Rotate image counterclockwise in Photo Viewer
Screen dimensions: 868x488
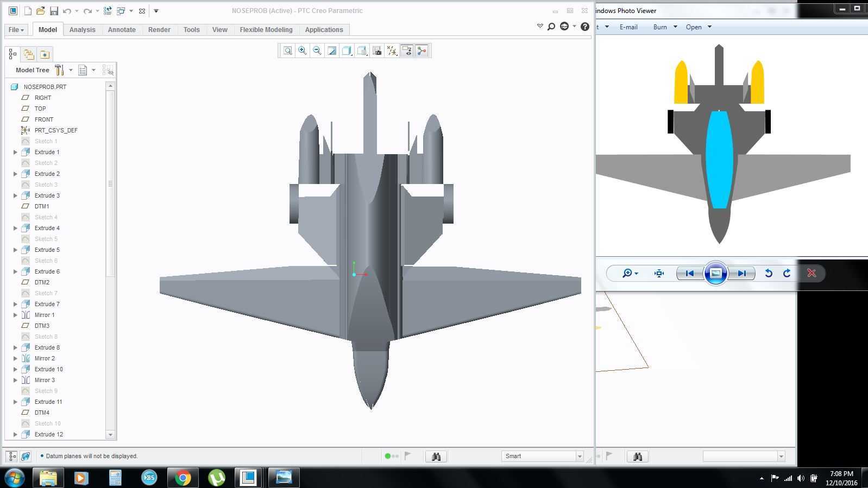pos(769,273)
